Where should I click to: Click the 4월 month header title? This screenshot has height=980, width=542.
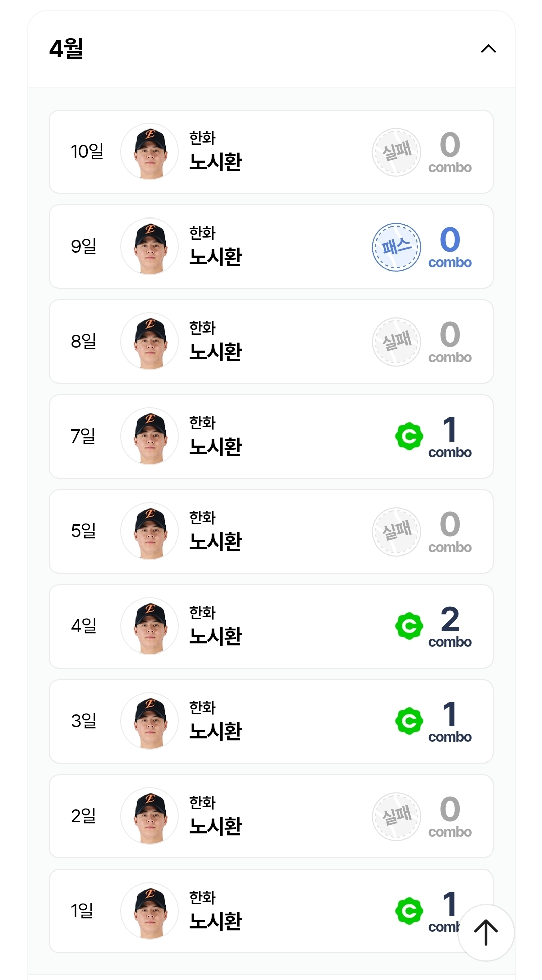pos(66,49)
